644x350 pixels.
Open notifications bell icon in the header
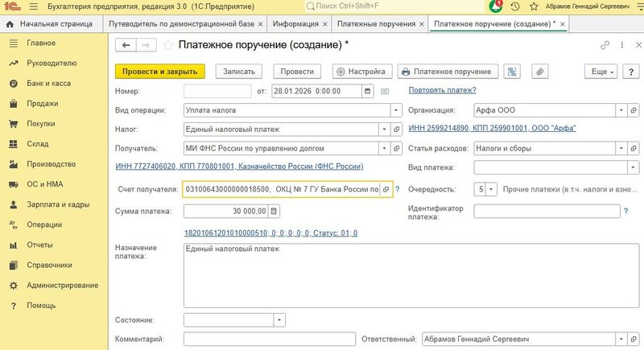click(496, 6)
